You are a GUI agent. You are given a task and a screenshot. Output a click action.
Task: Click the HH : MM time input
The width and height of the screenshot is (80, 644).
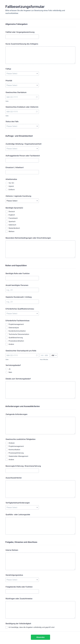(x=44, y=355)
